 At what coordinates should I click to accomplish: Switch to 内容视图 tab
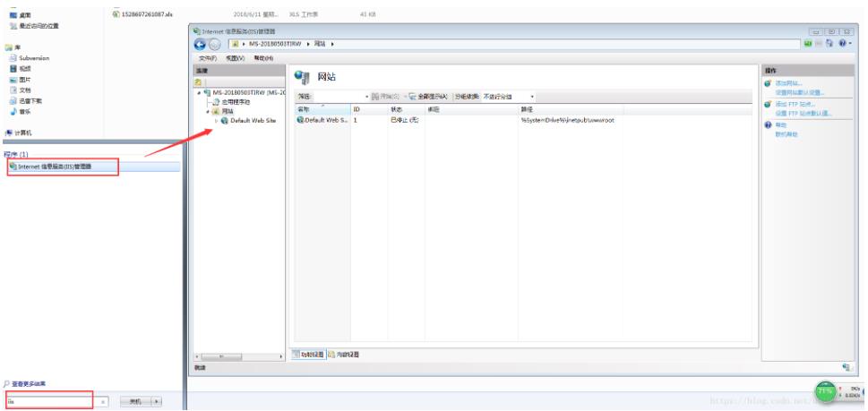343,355
